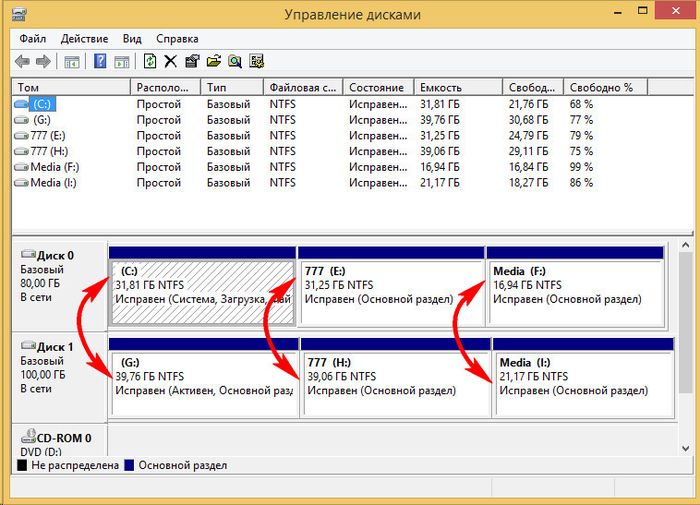The height and width of the screenshot is (505, 700).
Task: Click the 18,27 ГБ free space cell
Action: pos(529,183)
